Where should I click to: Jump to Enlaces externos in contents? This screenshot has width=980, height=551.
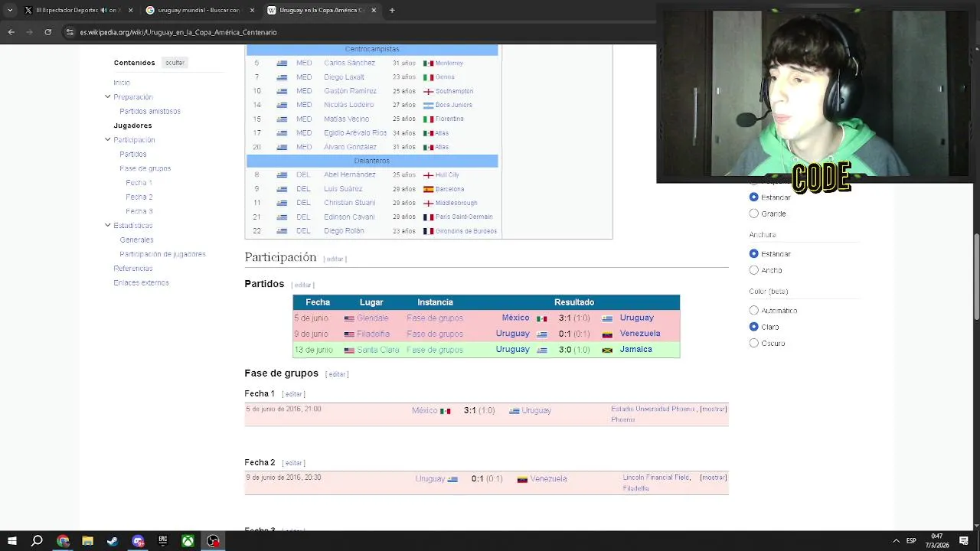point(141,282)
